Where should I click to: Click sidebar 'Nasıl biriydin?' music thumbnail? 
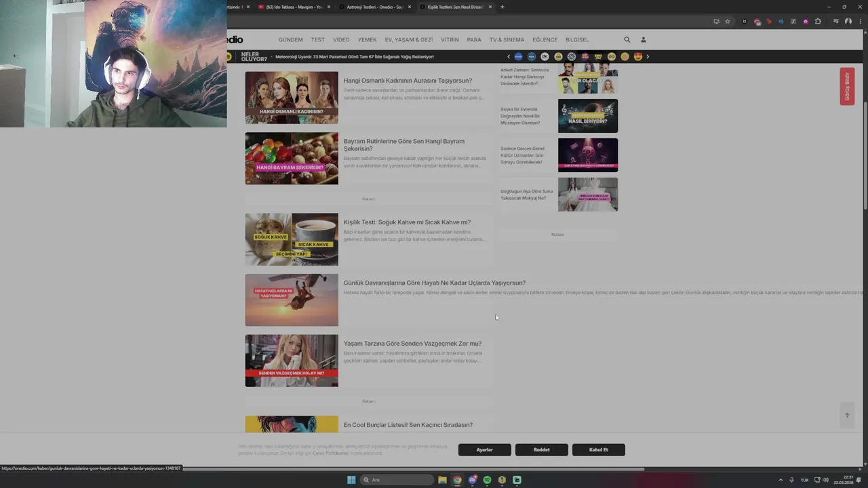[x=588, y=116]
